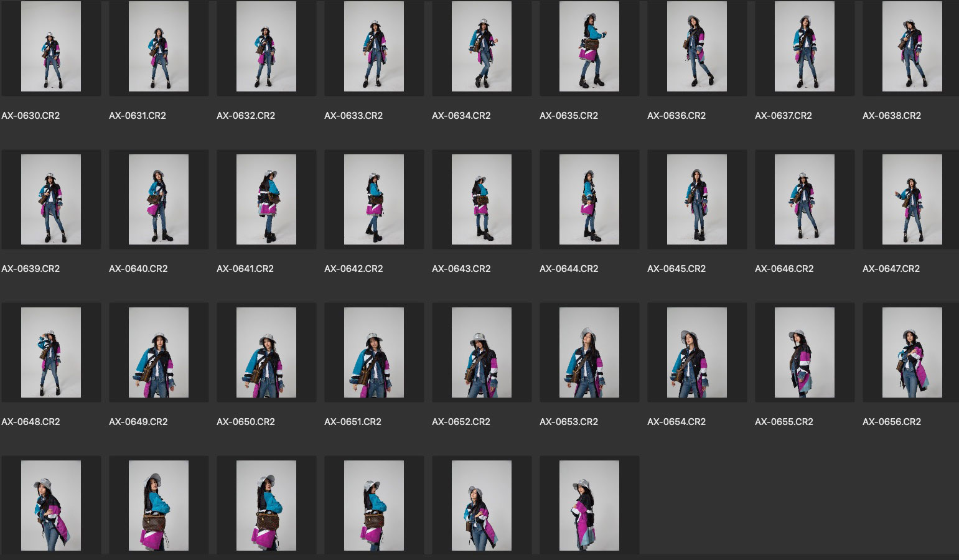This screenshot has width=959, height=560.
Task: Choose the AX-0637.CR2 photo
Action: coord(805,47)
